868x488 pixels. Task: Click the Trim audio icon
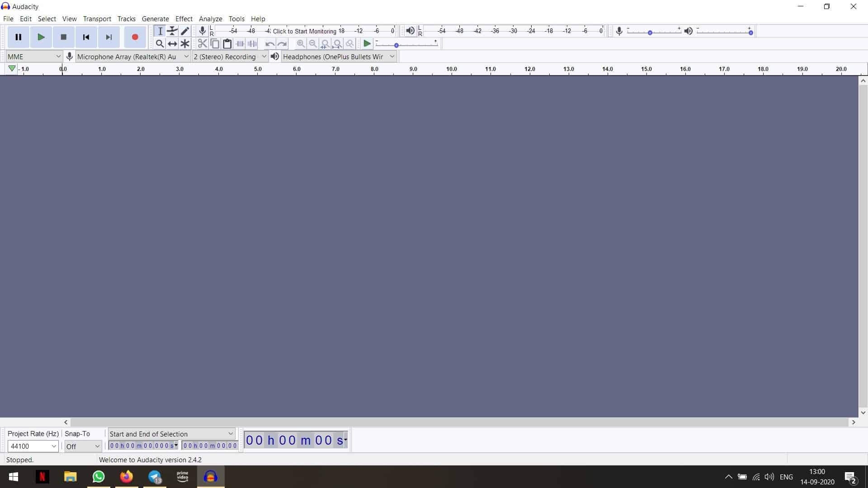click(240, 44)
